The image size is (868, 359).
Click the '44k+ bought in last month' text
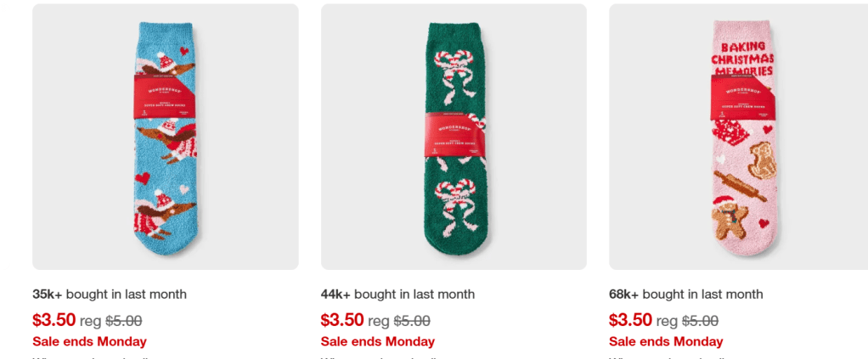pyautogui.click(x=397, y=294)
